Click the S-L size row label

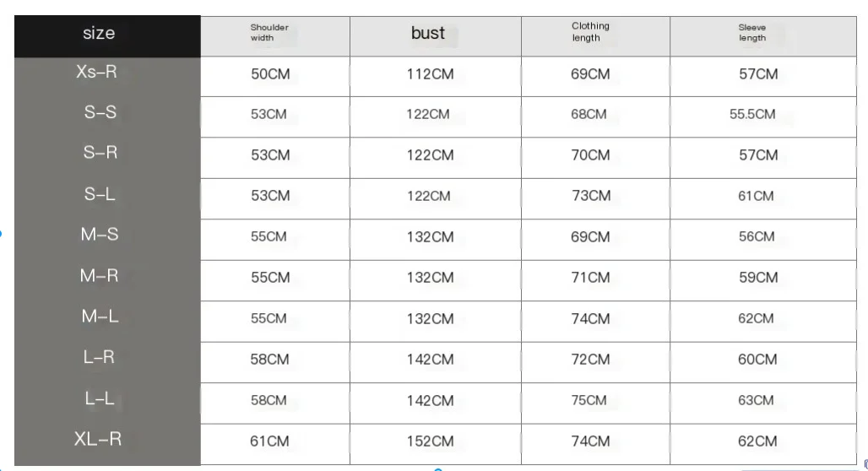point(100,194)
